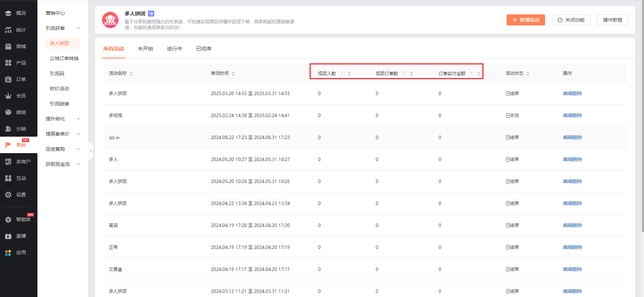Toggle sort order for 有效时间 column
This screenshot has height=297, width=644.
233,73
